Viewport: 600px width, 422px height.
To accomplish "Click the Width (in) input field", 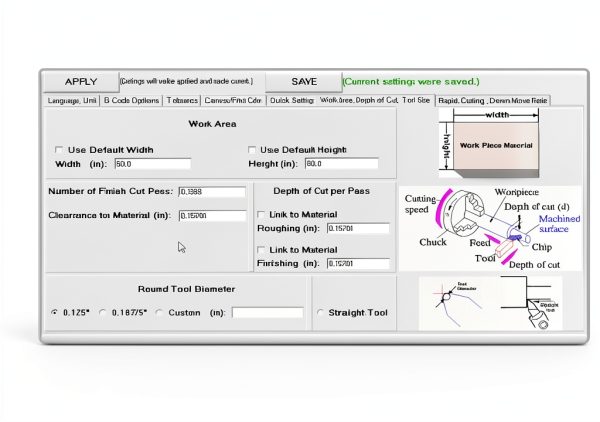I will [x=153, y=164].
